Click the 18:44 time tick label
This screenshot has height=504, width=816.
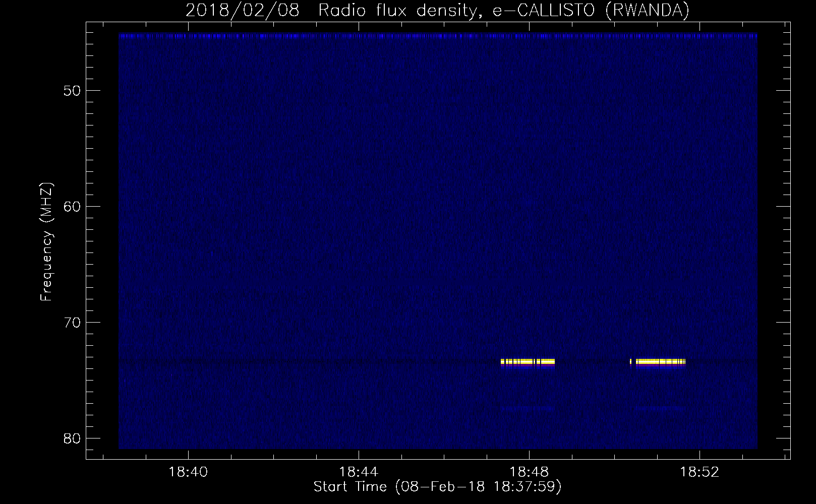(x=358, y=472)
